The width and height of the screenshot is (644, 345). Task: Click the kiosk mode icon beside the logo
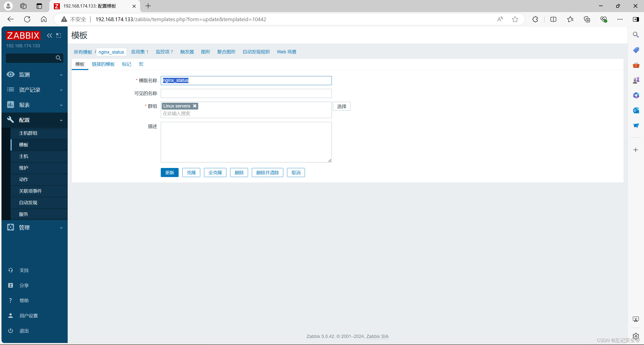click(x=59, y=36)
